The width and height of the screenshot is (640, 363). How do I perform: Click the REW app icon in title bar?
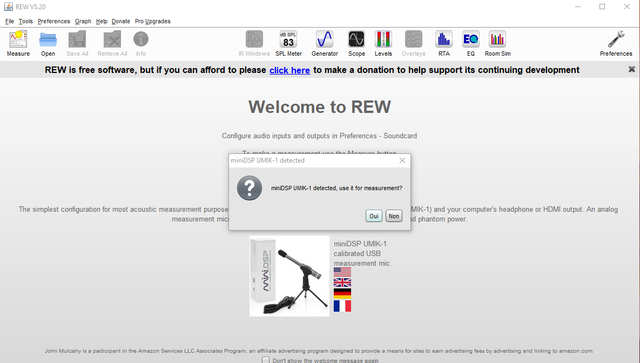tap(8, 7)
